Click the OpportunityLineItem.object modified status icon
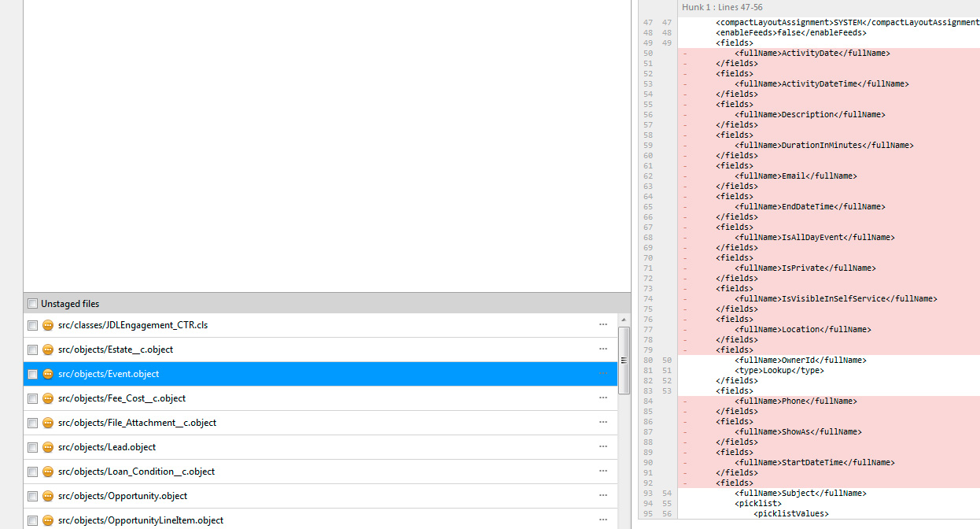The width and height of the screenshot is (980, 529). pyautogui.click(x=48, y=520)
